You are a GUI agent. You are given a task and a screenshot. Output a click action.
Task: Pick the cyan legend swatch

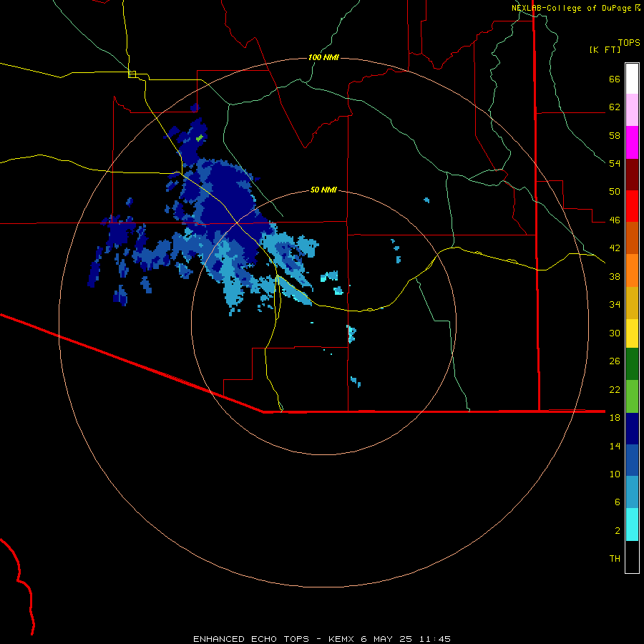pyautogui.click(x=632, y=525)
